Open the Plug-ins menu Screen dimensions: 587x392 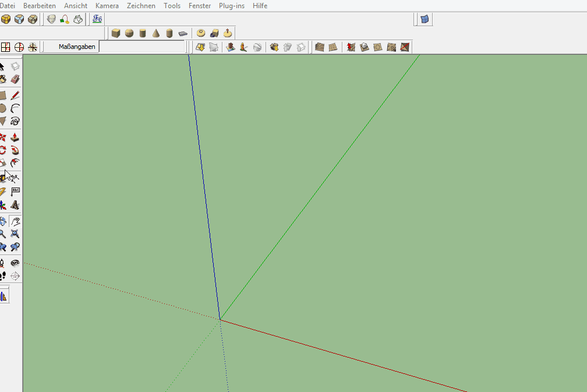[232, 6]
